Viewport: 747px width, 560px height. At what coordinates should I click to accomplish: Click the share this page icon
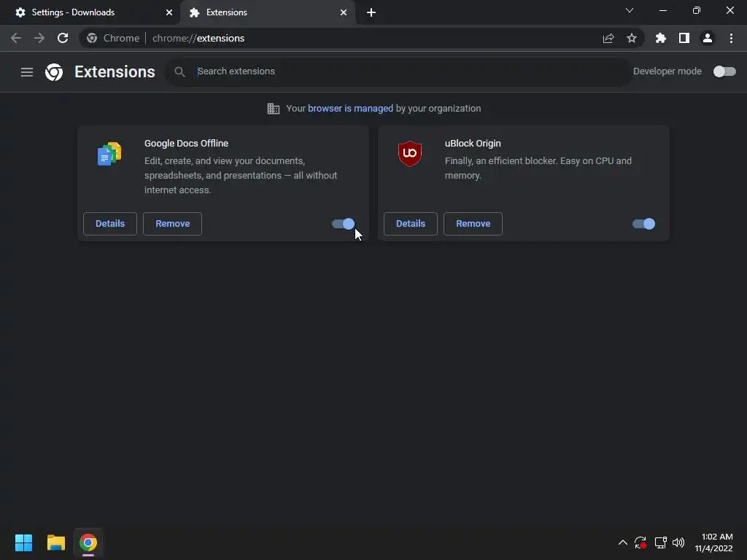click(x=608, y=38)
